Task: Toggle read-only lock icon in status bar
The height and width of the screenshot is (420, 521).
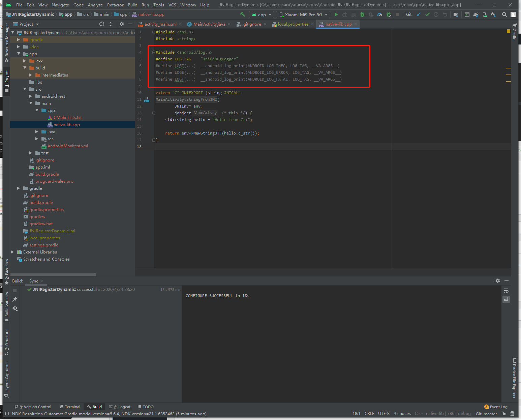Action: (504, 414)
